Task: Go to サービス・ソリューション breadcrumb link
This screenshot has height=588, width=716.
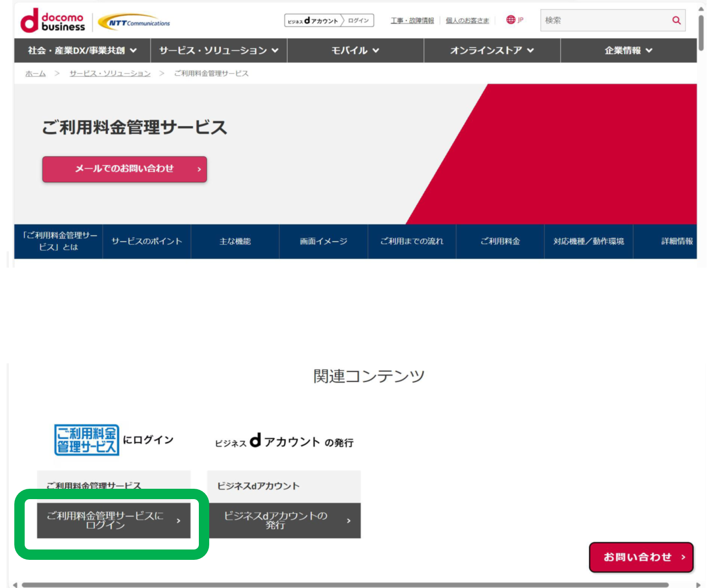Action: pyautogui.click(x=110, y=73)
